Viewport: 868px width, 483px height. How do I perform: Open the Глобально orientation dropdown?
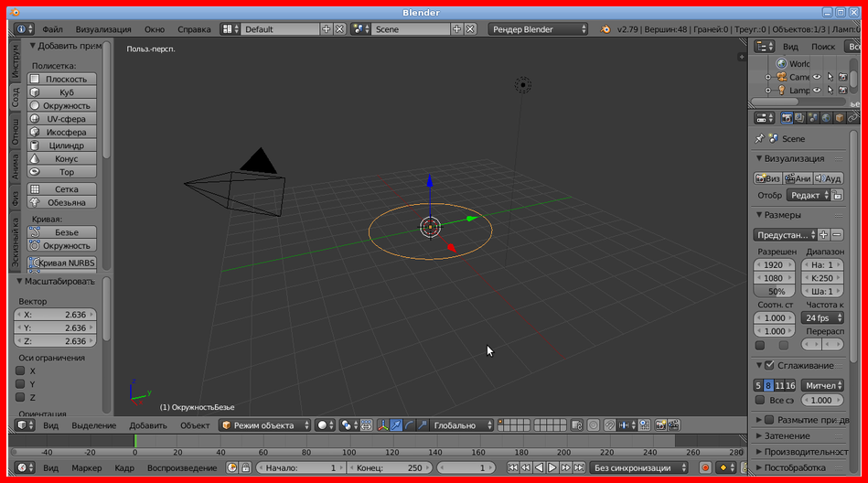(x=461, y=425)
